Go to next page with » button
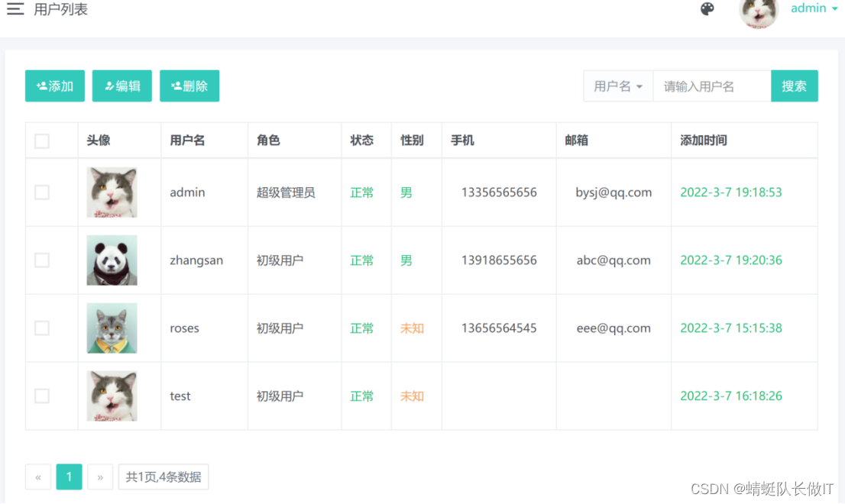845x504 pixels. click(x=100, y=477)
